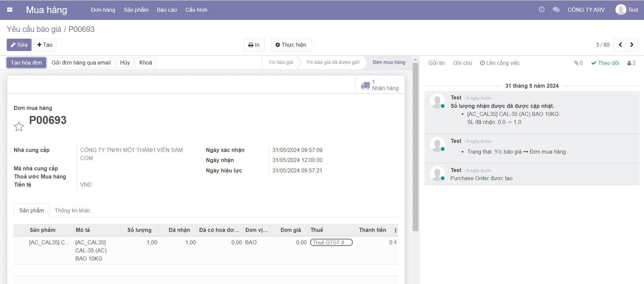Click the clock activities icon in navbar
Image resolution: width=644 pixels, height=284 pixels.
(x=541, y=10)
